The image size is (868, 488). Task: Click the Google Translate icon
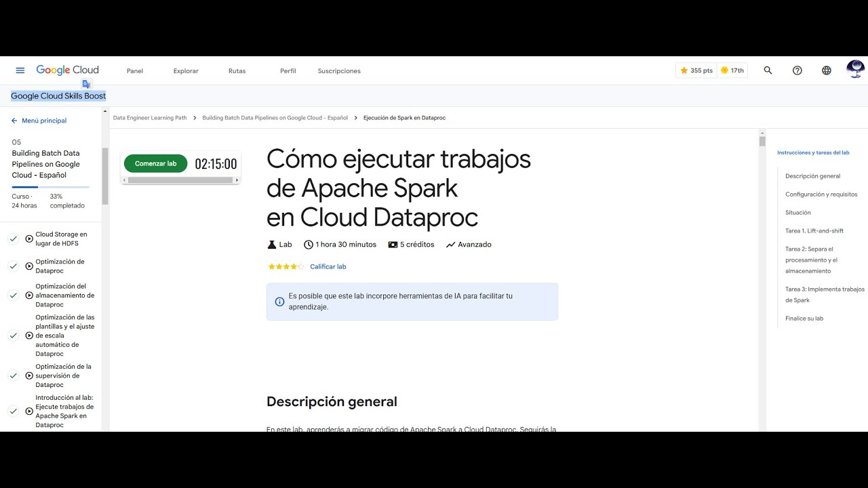(x=86, y=84)
